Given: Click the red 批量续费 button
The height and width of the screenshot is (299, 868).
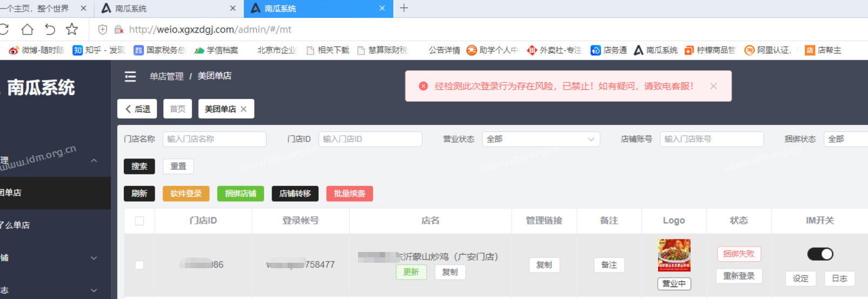Looking at the screenshot, I should click(x=349, y=194).
